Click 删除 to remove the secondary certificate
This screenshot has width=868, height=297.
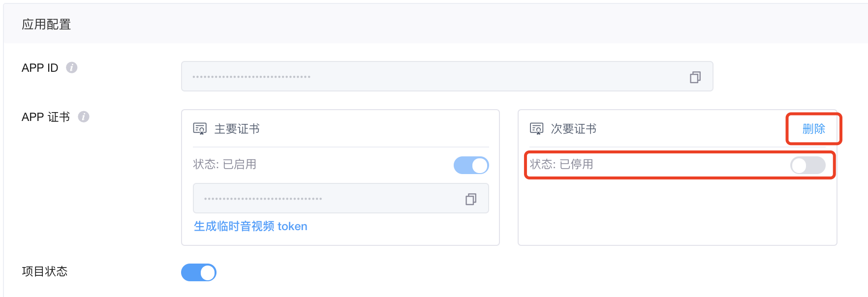[814, 129]
